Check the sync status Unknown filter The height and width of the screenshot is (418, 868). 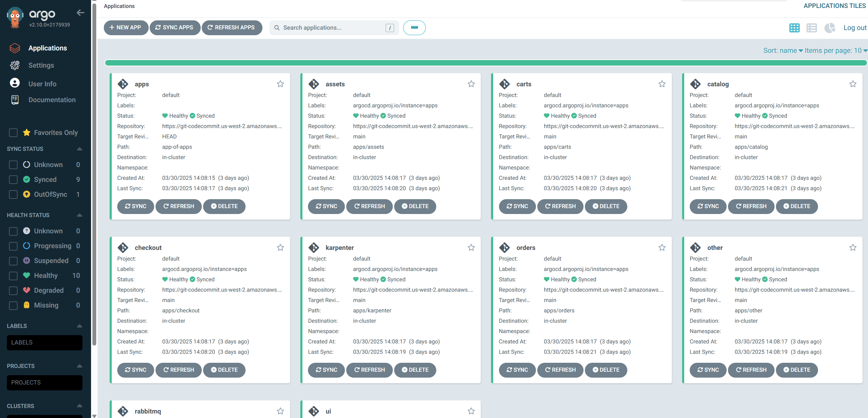[x=13, y=165]
